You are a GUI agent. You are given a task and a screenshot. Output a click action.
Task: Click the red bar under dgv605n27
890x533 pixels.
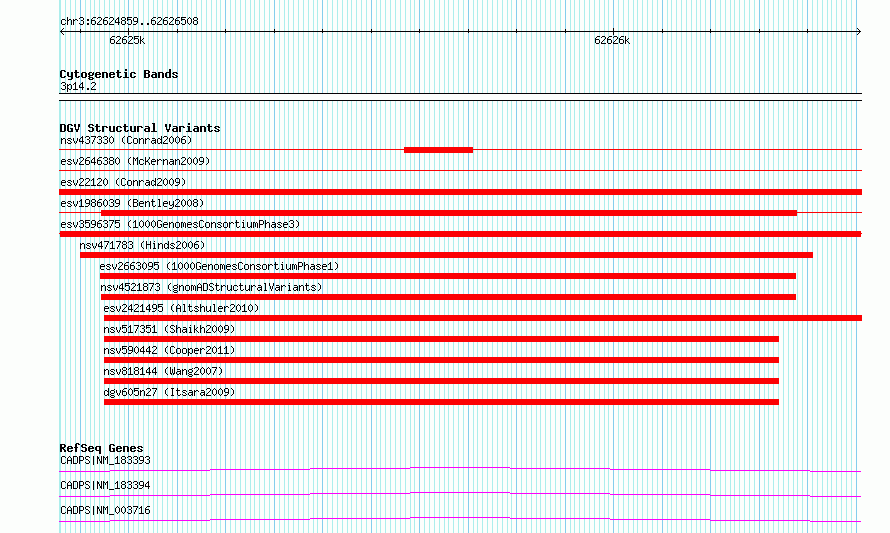pyautogui.click(x=441, y=402)
